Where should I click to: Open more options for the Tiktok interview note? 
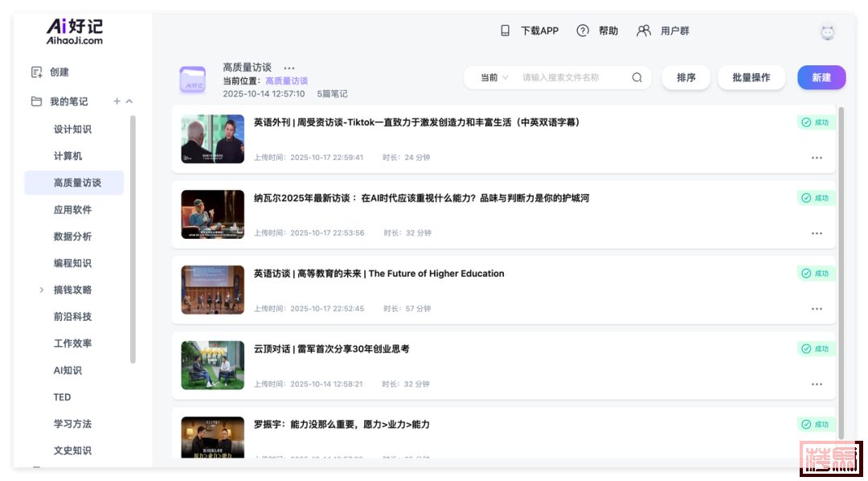coord(817,158)
